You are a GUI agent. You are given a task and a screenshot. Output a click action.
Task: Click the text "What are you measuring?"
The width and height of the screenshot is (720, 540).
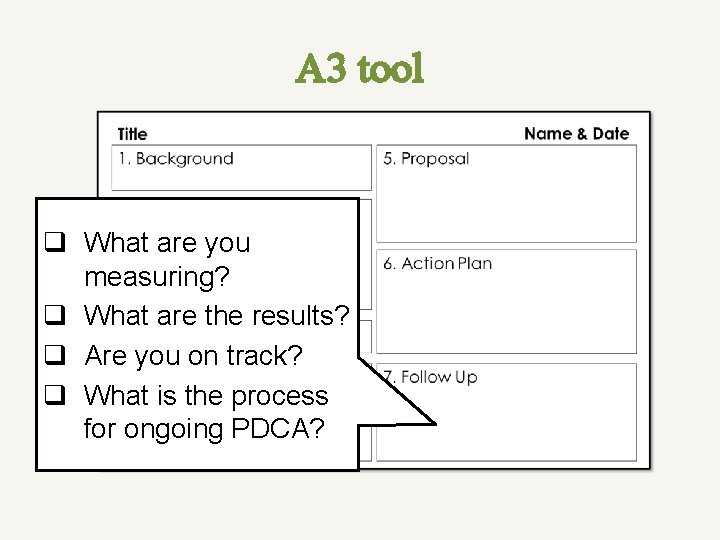[x=167, y=257]
